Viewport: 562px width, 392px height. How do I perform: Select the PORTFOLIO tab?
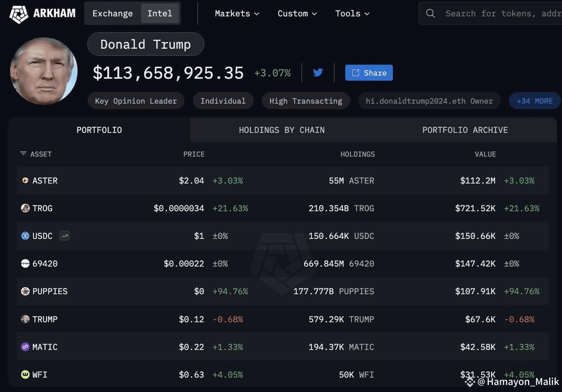99,130
